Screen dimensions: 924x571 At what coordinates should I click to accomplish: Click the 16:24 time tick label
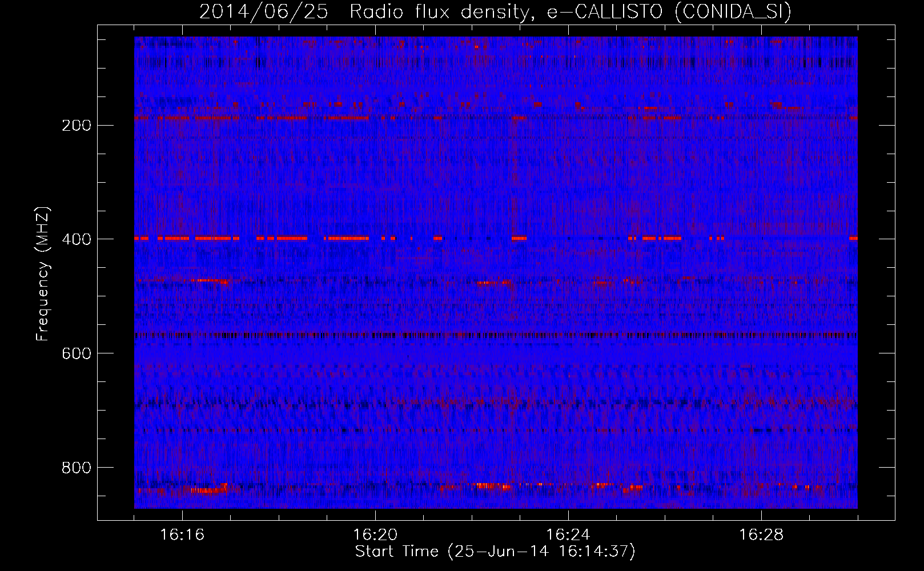(568, 535)
